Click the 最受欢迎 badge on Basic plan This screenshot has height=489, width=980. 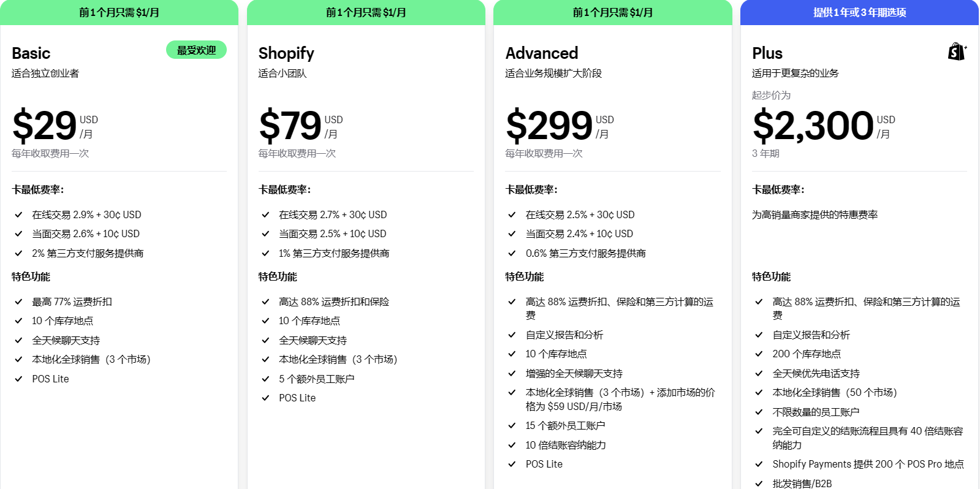coord(196,50)
